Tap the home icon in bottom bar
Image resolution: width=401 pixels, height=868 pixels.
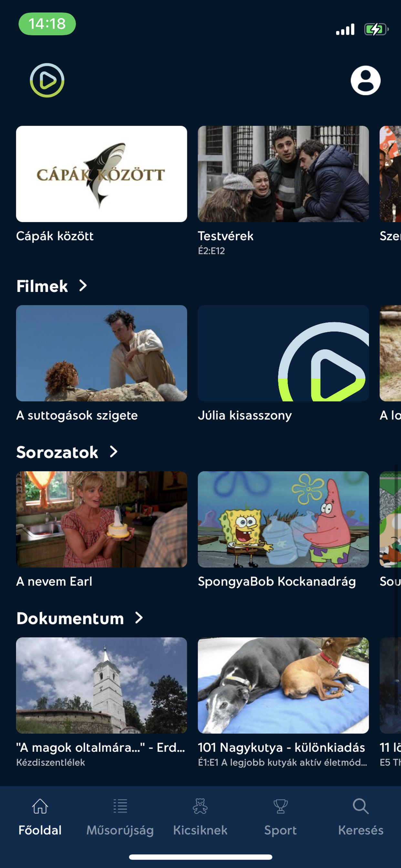click(40, 806)
